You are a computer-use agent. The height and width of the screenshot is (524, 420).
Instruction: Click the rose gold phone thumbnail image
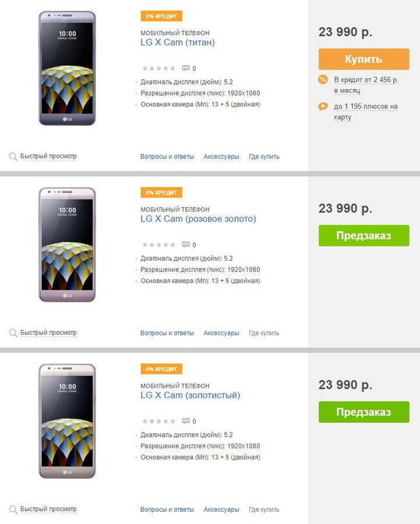point(67,245)
